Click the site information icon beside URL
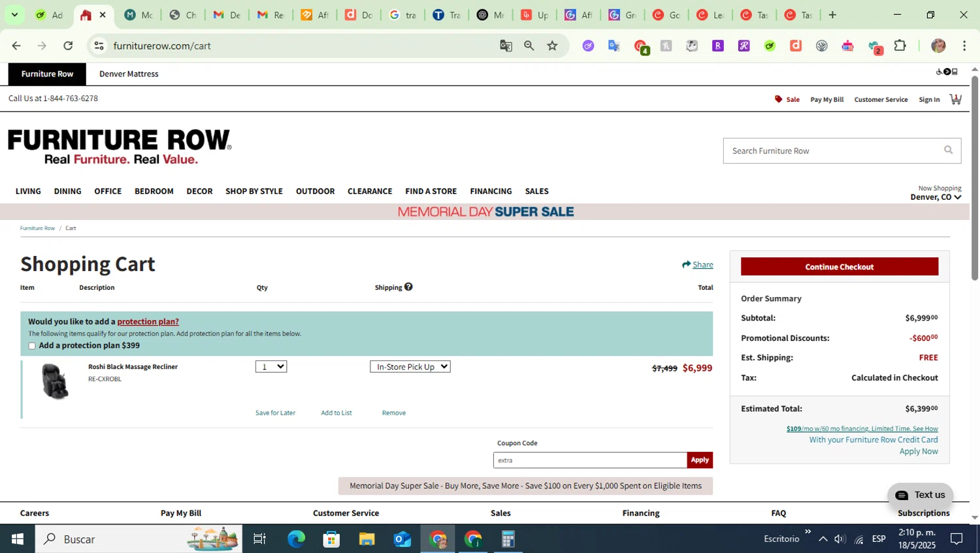Image resolution: width=980 pixels, height=553 pixels. [99, 46]
